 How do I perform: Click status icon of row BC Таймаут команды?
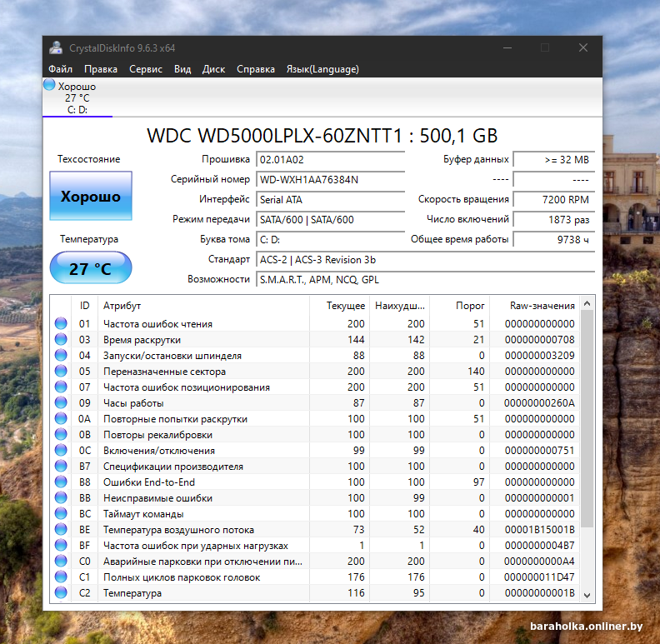click(x=61, y=513)
